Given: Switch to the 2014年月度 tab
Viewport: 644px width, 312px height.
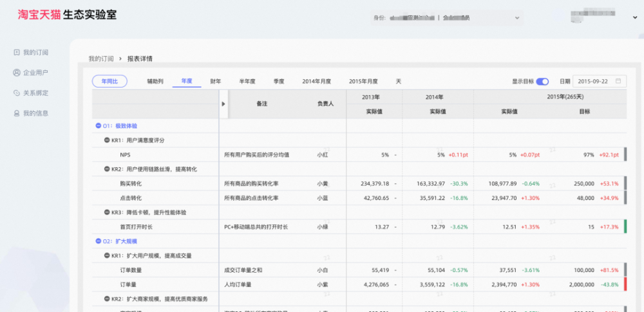Looking at the screenshot, I should (317, 81).
